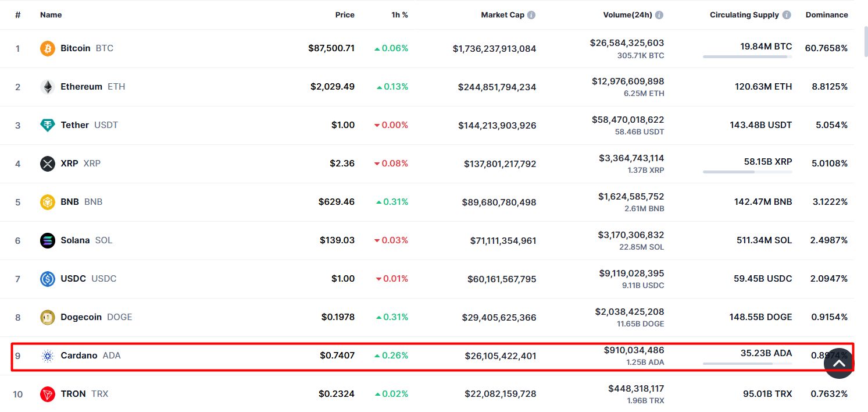This screenshot has width=868, height=412.
Task: Open the Cardano ADA name link
Action: [79, 356]
